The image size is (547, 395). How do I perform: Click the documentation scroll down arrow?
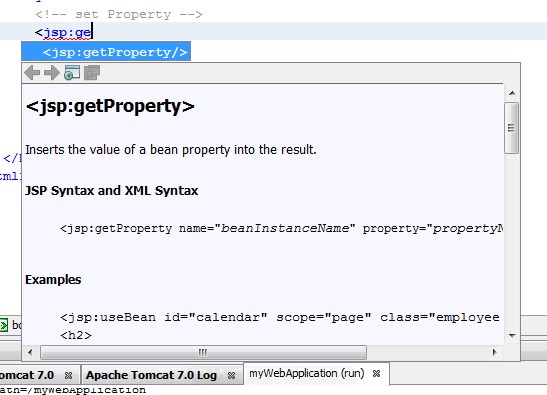(x=512, y=336)
